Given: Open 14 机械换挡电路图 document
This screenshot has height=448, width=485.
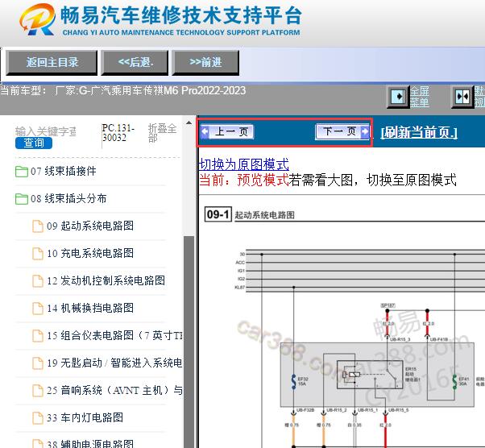Looking at the screenshot, I should click(x=90, y=308).
